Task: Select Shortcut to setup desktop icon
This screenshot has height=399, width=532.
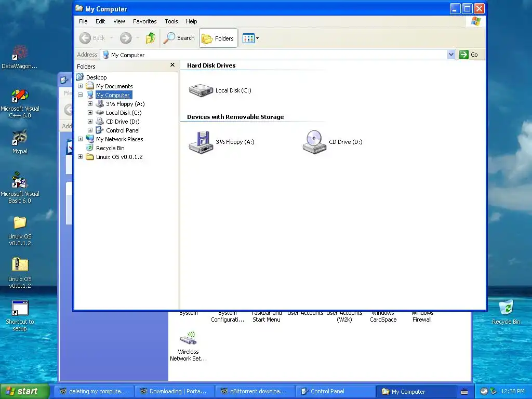Action: (x=20, y=316)
